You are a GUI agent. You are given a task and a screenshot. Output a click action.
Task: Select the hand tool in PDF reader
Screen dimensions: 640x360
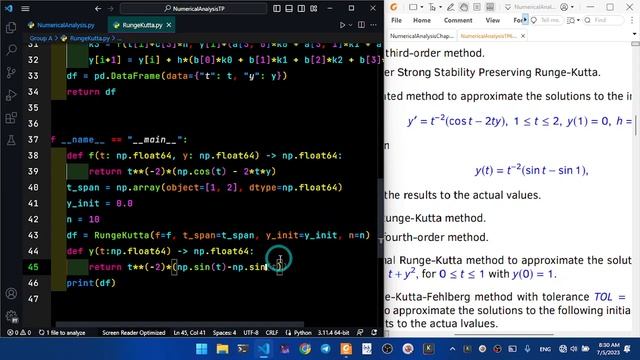tap(464, 7)
